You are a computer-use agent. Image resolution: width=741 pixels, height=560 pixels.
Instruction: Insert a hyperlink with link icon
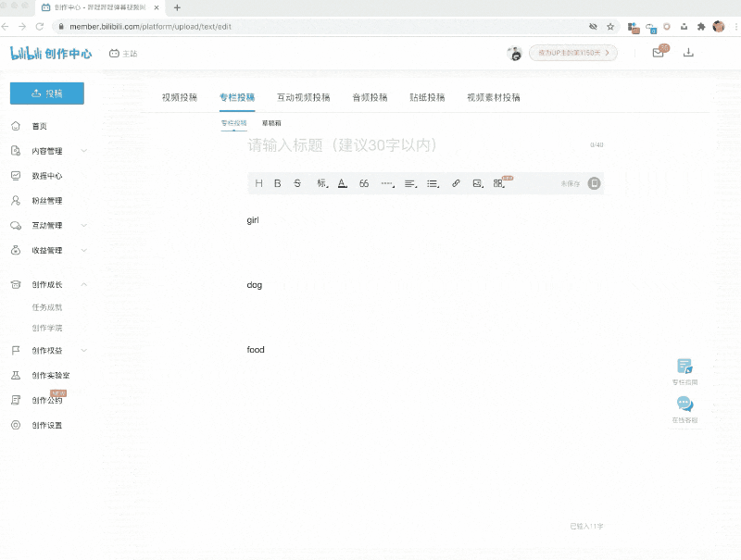456,183
